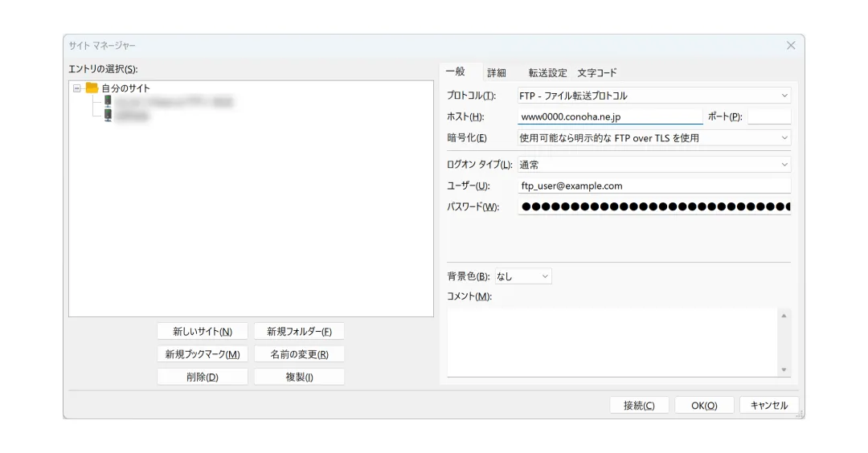This screenshot has height=453, width=868.
Task: Click the 接続 button
Action: pos(640,406)
